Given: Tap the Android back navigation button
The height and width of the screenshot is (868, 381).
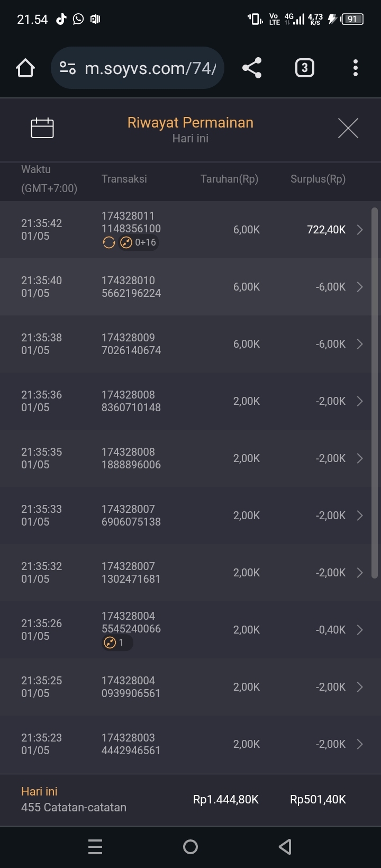Looking at the screenshot, I should tap(285, 847).
